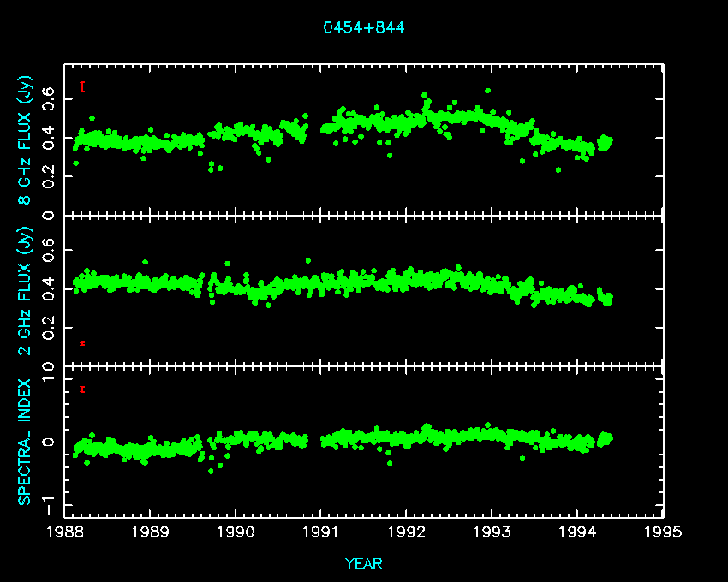728x582 pixels.
Task: Click the red error bar in the 8 GHz panel
Action: [x=82, y=86]
